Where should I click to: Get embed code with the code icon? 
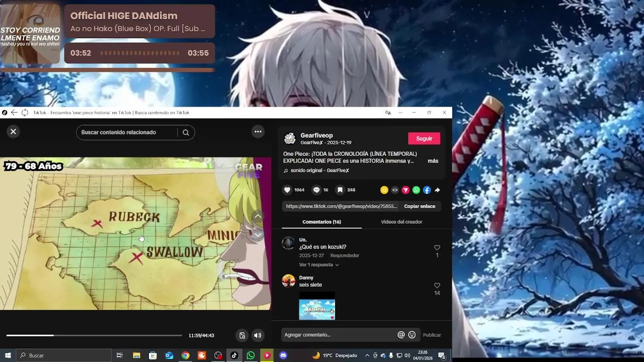pyautogui.click(x=395, y=190)
